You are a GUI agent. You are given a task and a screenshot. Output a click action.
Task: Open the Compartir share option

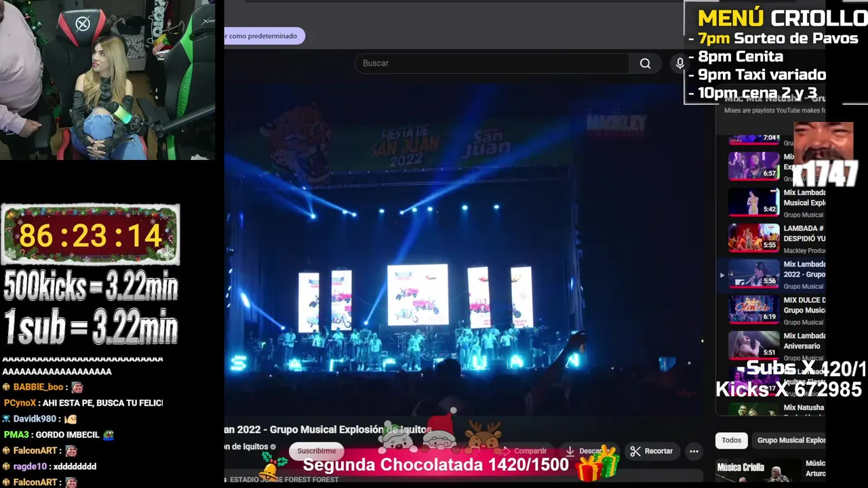point(524,451)
